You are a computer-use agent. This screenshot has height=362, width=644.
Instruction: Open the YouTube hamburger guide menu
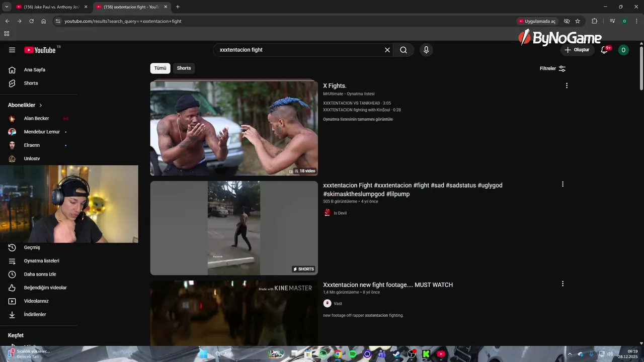click(12, 50)
